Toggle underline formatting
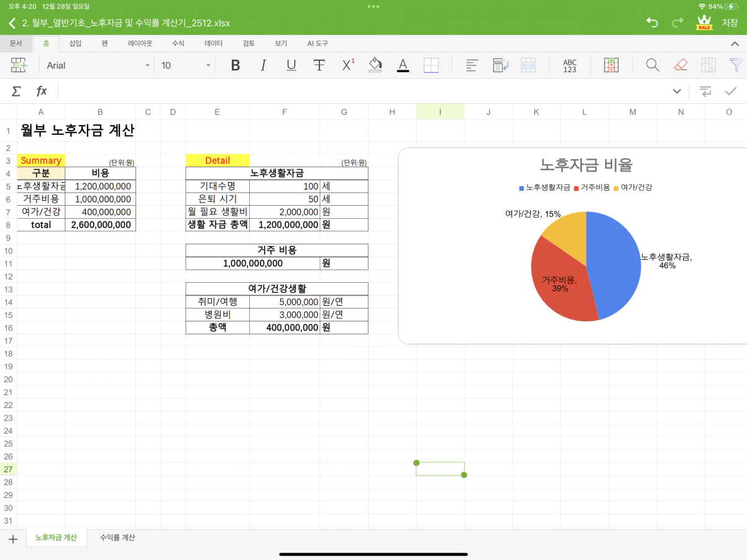This screenshot has height=560, width=747. [291, 65]
